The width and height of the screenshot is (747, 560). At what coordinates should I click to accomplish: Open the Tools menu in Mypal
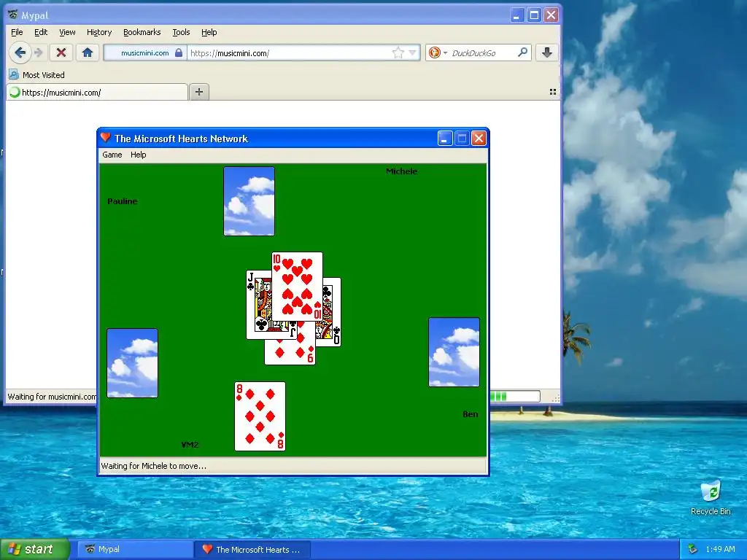coord(181,32)
